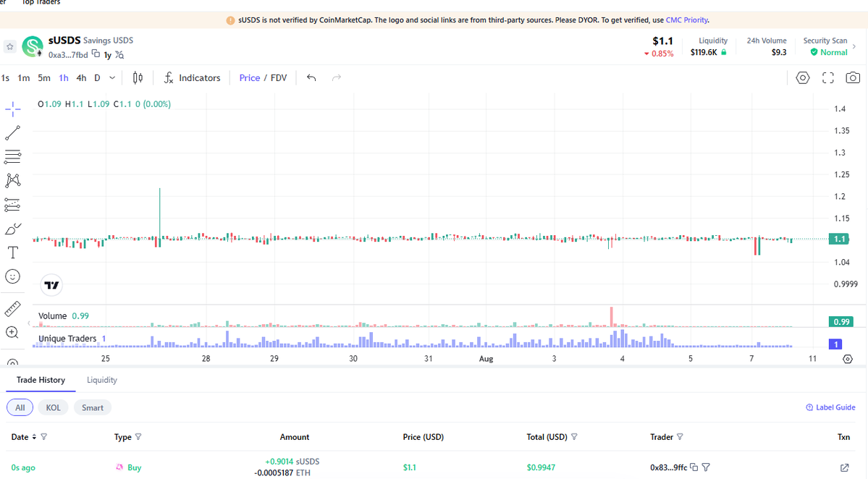Click the -0.85% price change
The width and height of the screenshot is (868, 479).
tap(659, 54)
